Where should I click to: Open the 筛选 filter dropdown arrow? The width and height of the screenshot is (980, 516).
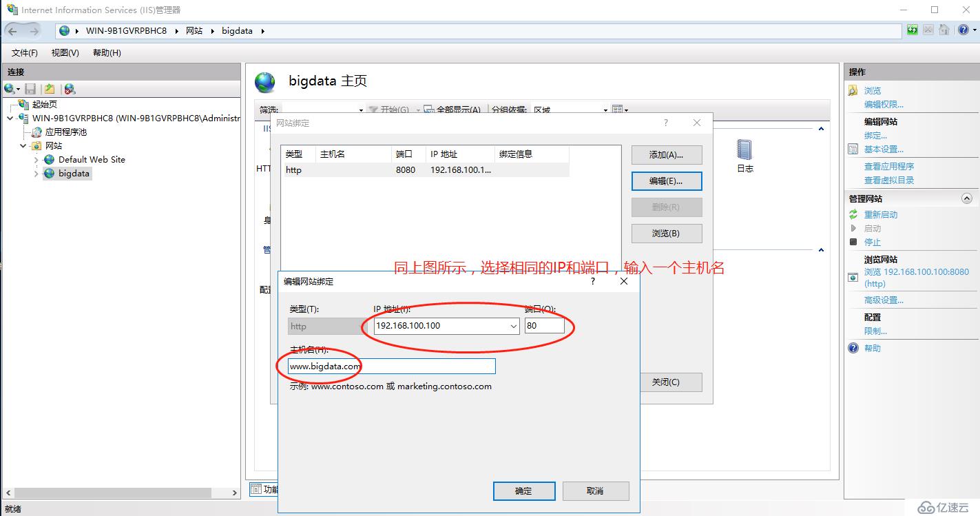(361, 110)
